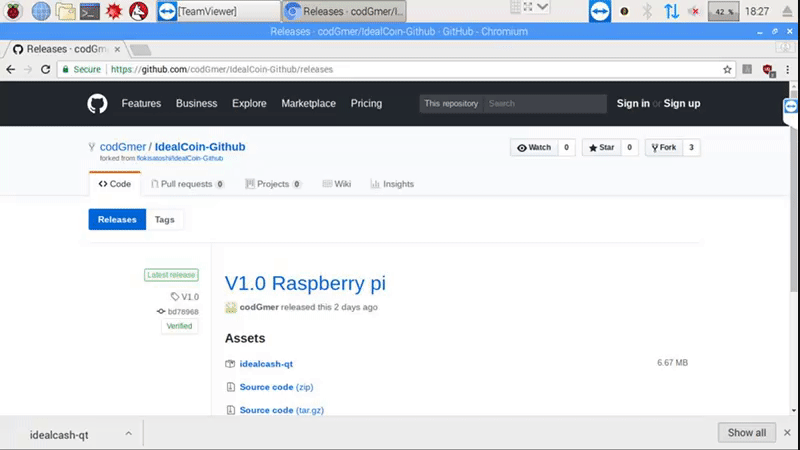
Task: Open a new tab with the tab button
Action: tap(140, 49)
